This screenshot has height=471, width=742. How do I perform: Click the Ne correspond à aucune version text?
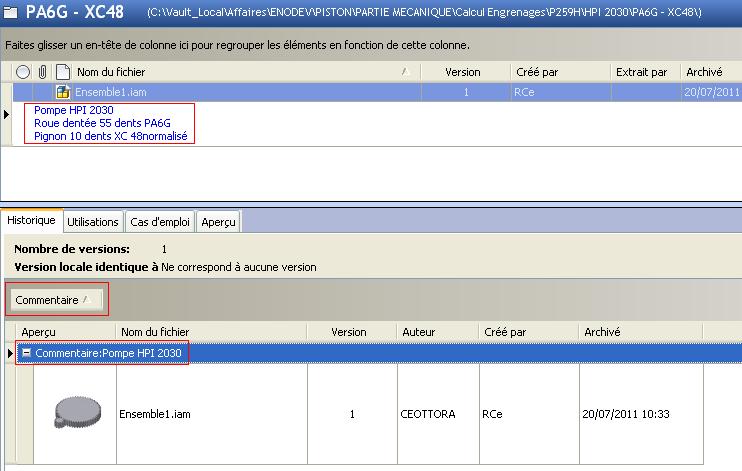pos(238,267)
